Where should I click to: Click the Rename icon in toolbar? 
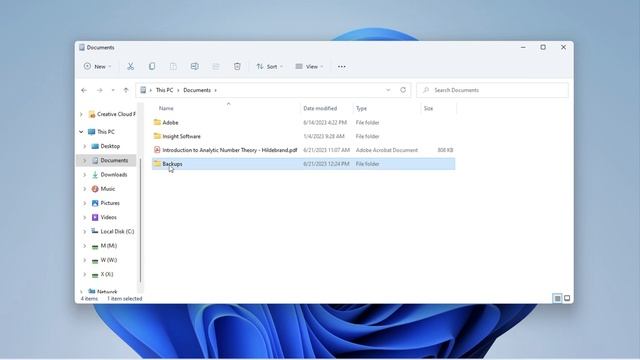click(x=195, y=67)
